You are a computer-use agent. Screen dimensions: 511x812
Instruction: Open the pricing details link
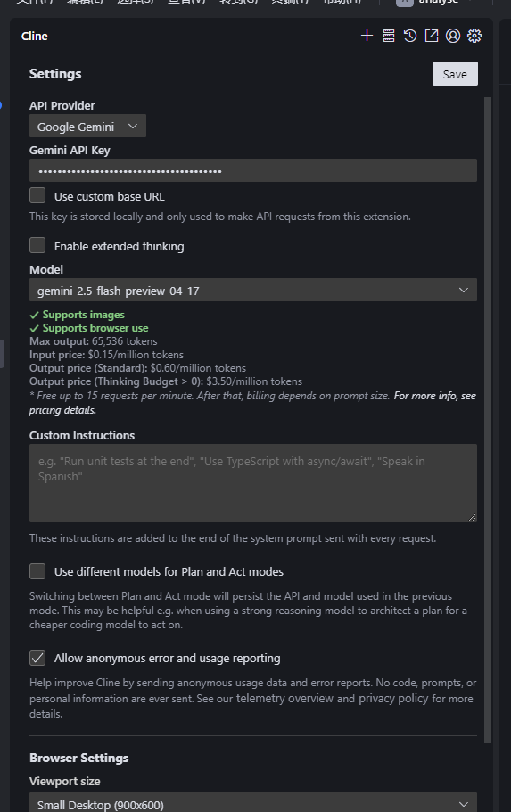pos(62,410)
